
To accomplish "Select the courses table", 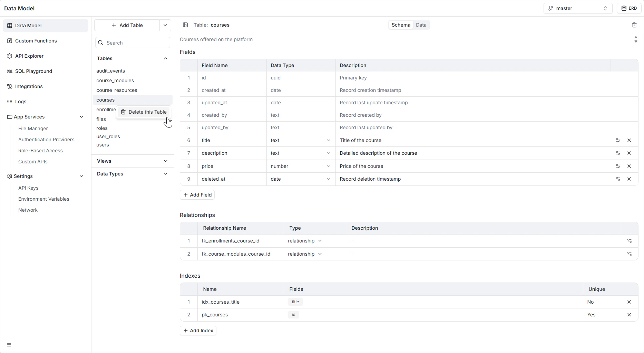I will coord(133,100).
